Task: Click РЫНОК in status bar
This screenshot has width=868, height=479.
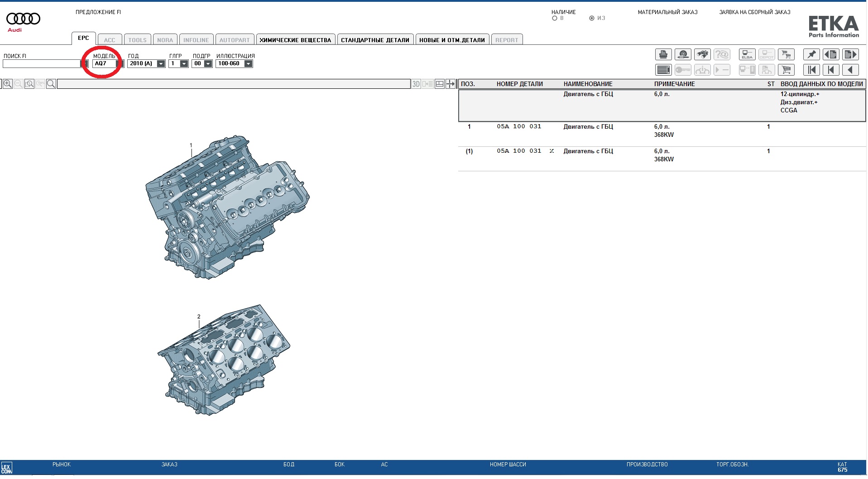Action: click(62, 464)
